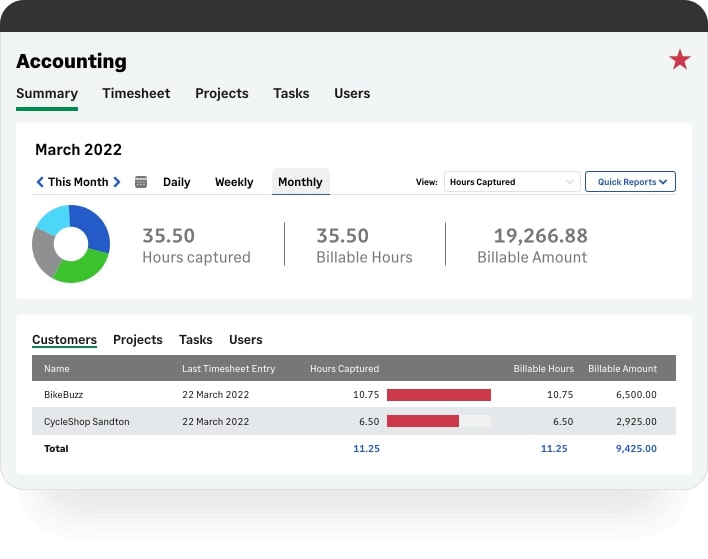
Task: Select CycleShop Sandton customer row
Action: [86, 422]
